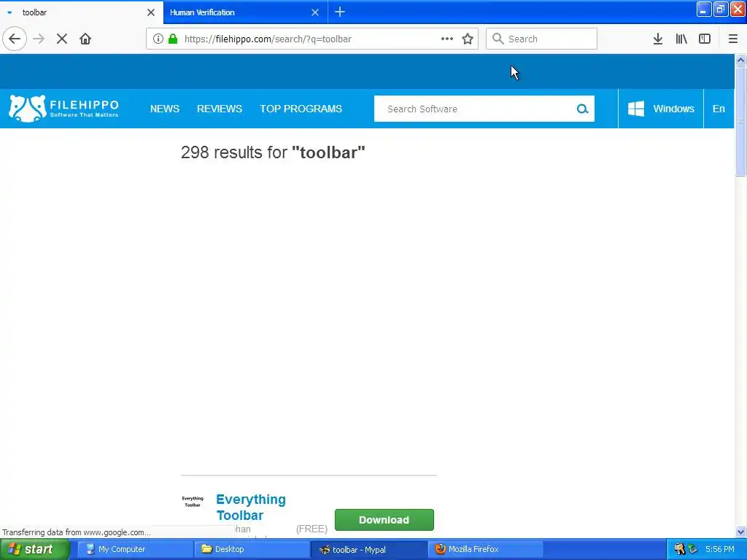The image size is (747, 560).
Task: Click the FileHippo logo
Action: point(64,108)
